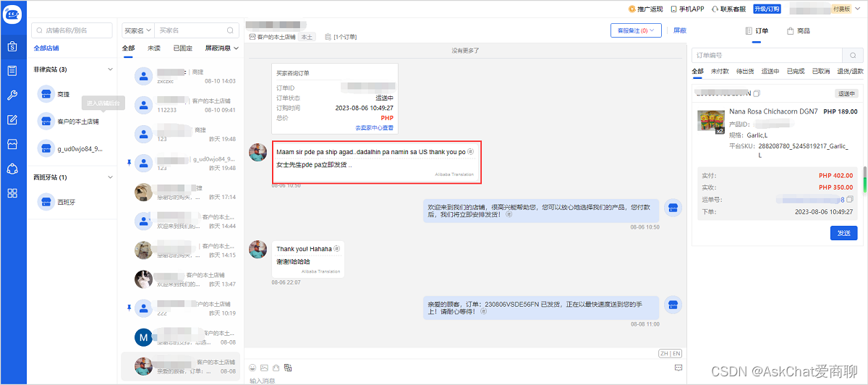Image resolution: width=868 pixels, height=385 pixels.
Task: Click the send image icon
Action: (x=264, y=368)
